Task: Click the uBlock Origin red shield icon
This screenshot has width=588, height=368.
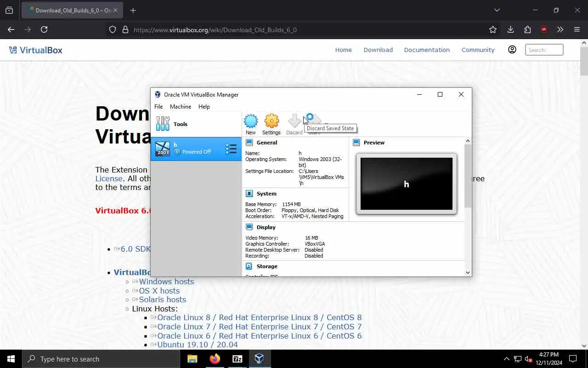Action: click(x=544, y=29)
